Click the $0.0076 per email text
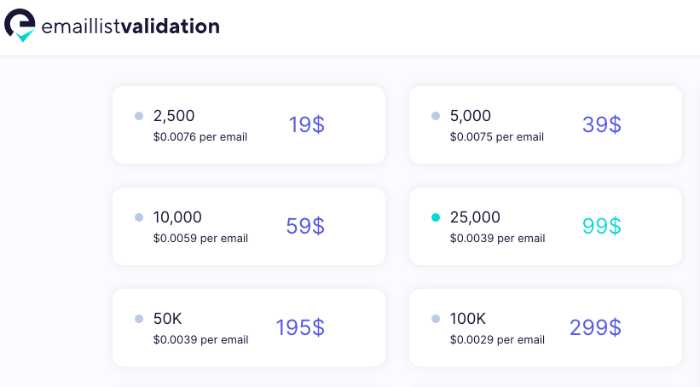 pos(200,137)
